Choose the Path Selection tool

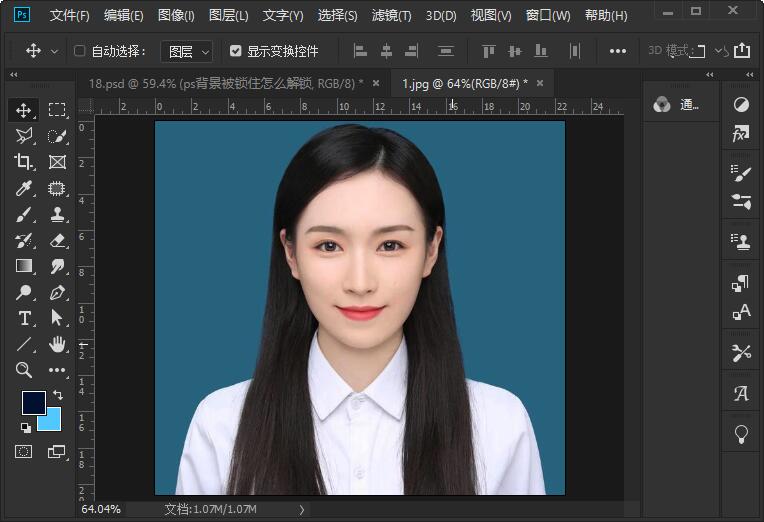pos(57,318)
